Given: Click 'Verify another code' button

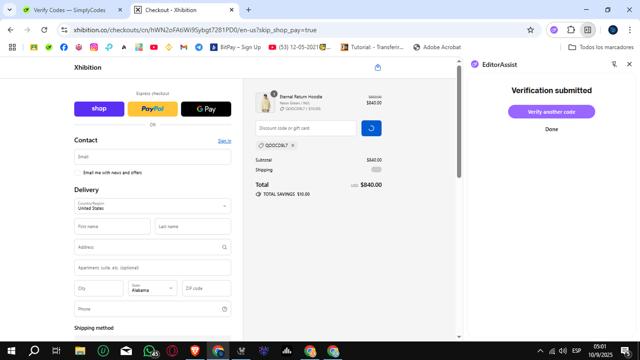Looking at the screenshot, I should coord(551,112).
